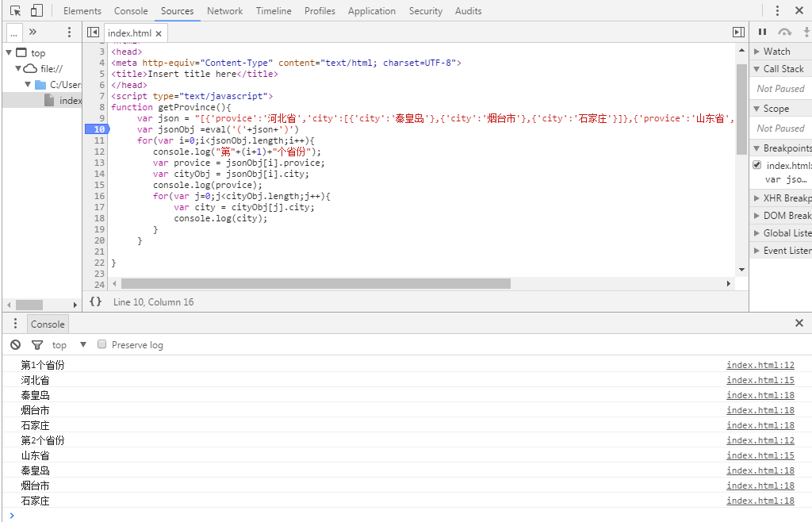The image size is (812, 522).
Task: Click the horizontal scrollbar thumb of code editor
Action: [x=316, y=284]
